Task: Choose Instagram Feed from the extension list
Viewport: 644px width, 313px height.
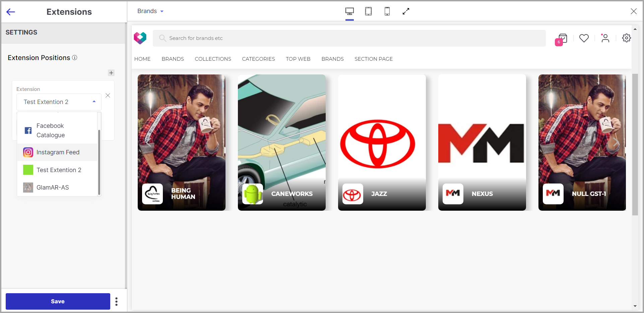Action: 57,152
